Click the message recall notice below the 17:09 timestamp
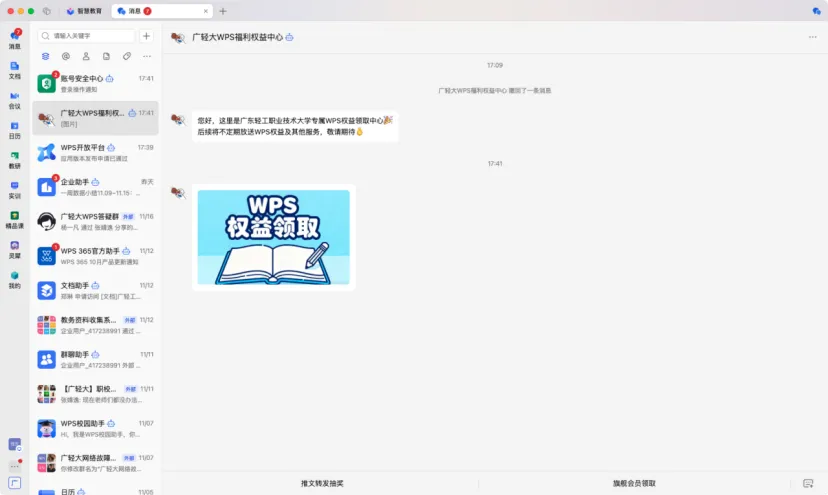Image resolution: width=828 pixels, height=495 pixels. tap(495, 91)
